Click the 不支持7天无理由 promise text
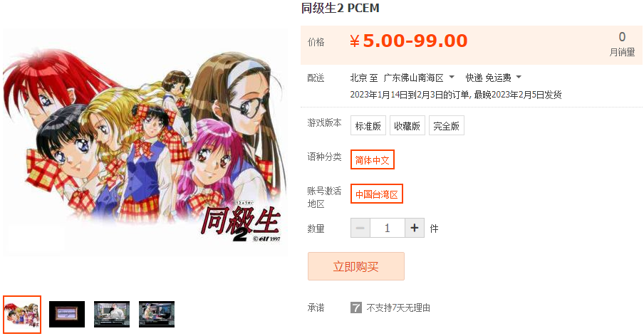644x336 pixels. coord(398,308)
